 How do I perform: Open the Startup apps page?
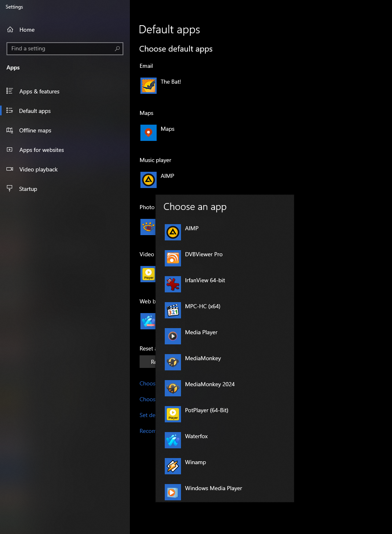[28, 189]
